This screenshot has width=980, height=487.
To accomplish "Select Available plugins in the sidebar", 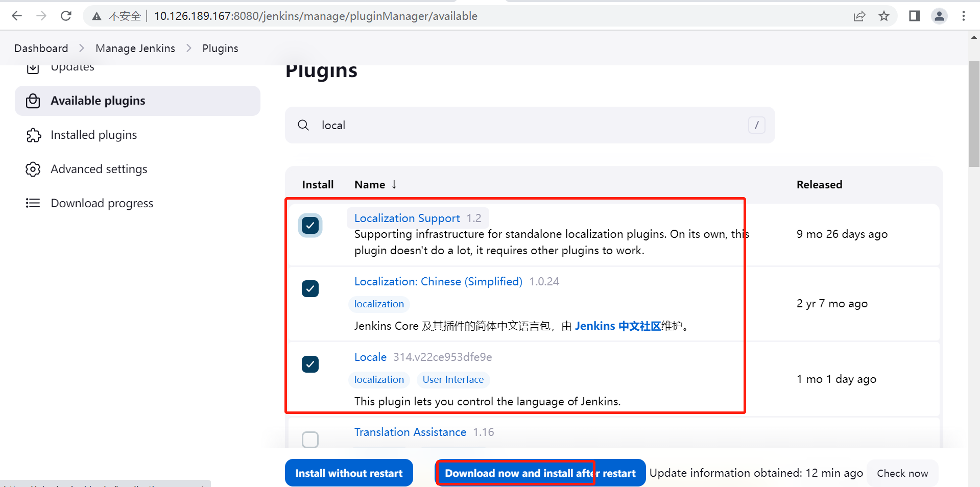I will (x=137, y=101).
